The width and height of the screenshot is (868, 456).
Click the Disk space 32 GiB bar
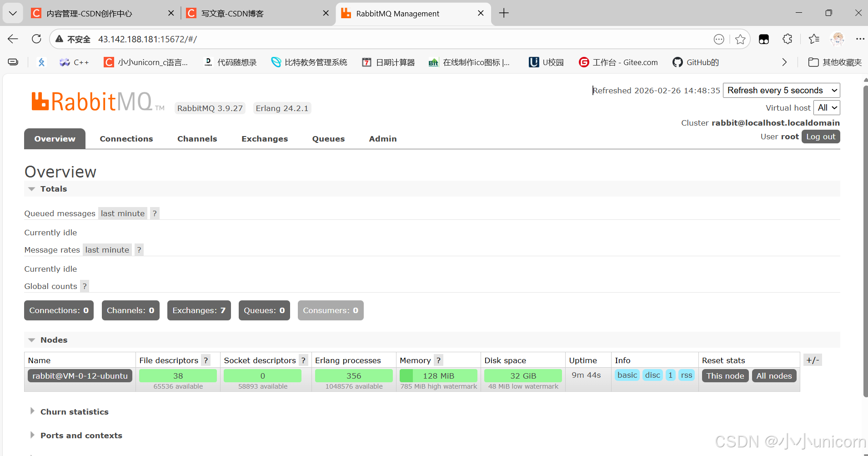[523, 375]
